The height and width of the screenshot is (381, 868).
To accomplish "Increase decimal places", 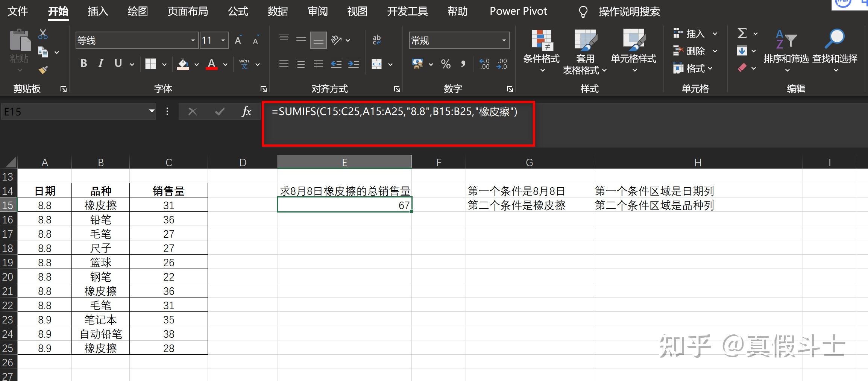I will [484, 64].
